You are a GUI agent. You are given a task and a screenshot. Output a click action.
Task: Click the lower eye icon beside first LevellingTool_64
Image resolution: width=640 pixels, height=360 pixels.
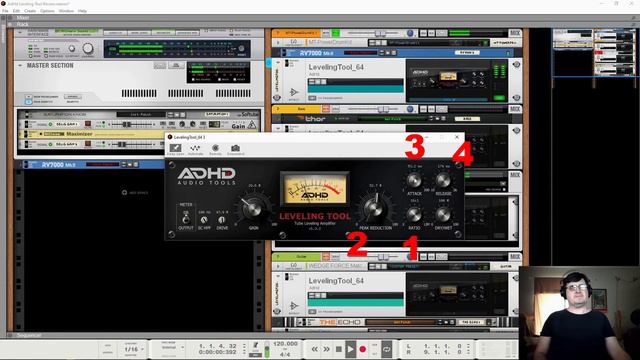[x=516, y=98]
